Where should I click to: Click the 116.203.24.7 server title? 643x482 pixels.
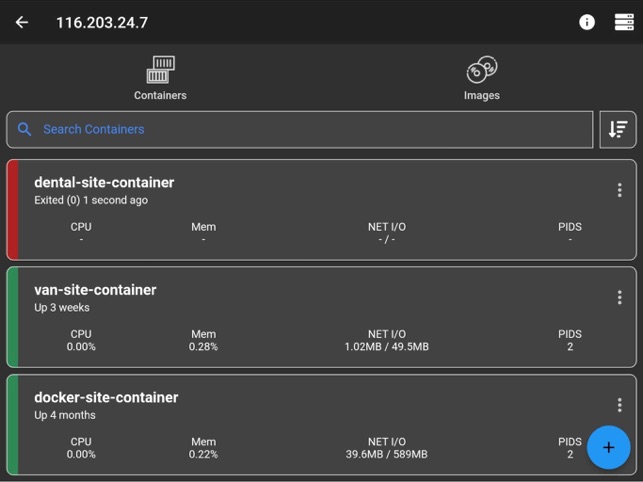click(102, 23)
